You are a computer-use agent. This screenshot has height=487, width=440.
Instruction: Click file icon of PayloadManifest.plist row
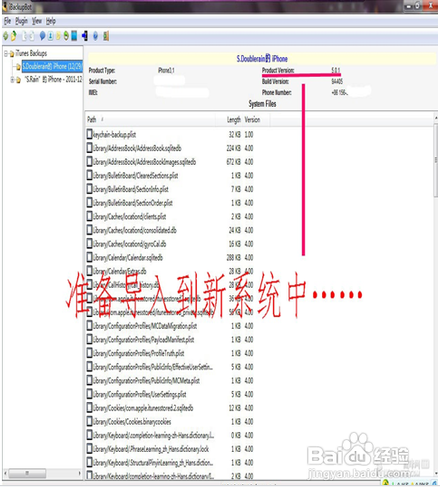click(x=89, y=339)
